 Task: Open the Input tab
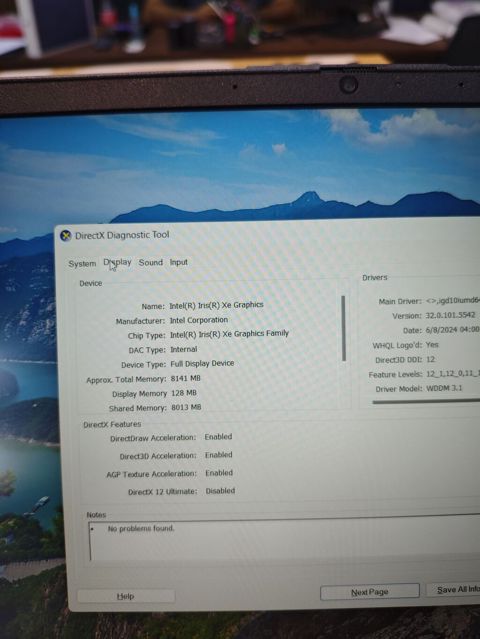pyautogui.click(x=178, y=262)
